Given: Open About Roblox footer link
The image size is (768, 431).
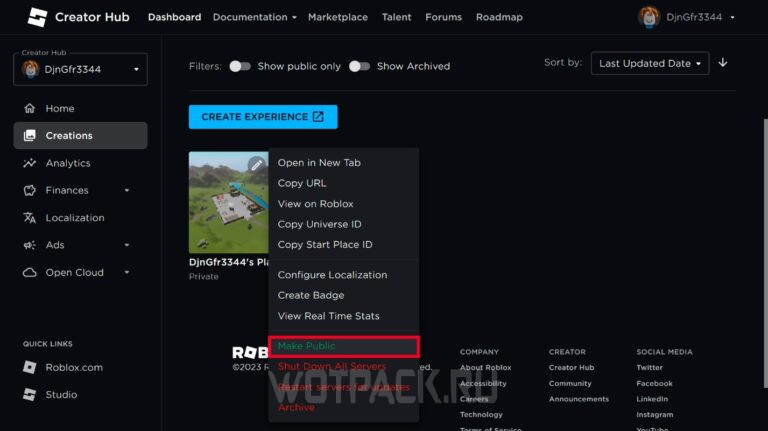Looking at the screenshot, I should point(485,367).
